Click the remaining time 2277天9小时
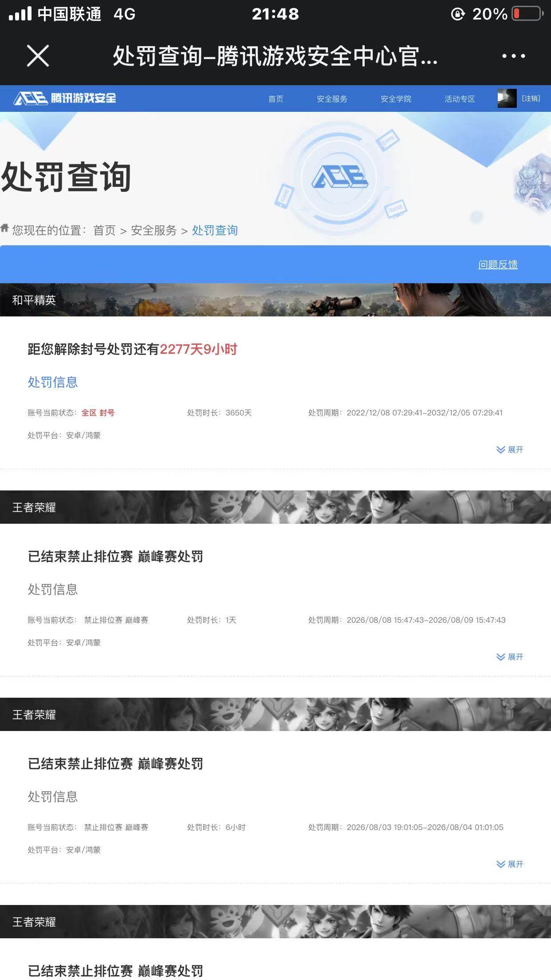551x980 pixels. pos(198,349)
